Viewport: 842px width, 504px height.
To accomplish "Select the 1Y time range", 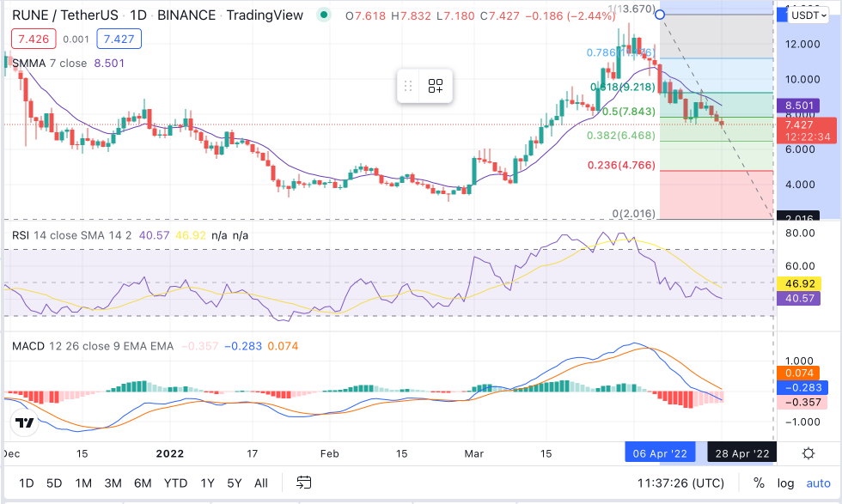I will (207, 483).
